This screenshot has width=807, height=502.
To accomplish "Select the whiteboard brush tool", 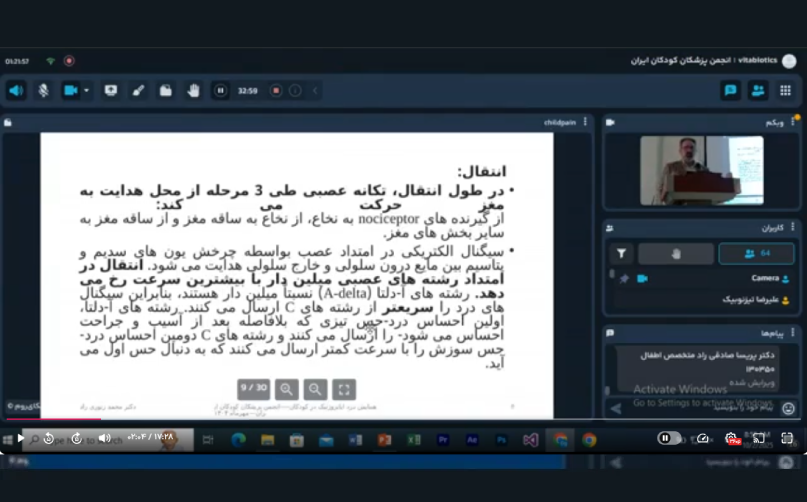I will pos(138,91).
